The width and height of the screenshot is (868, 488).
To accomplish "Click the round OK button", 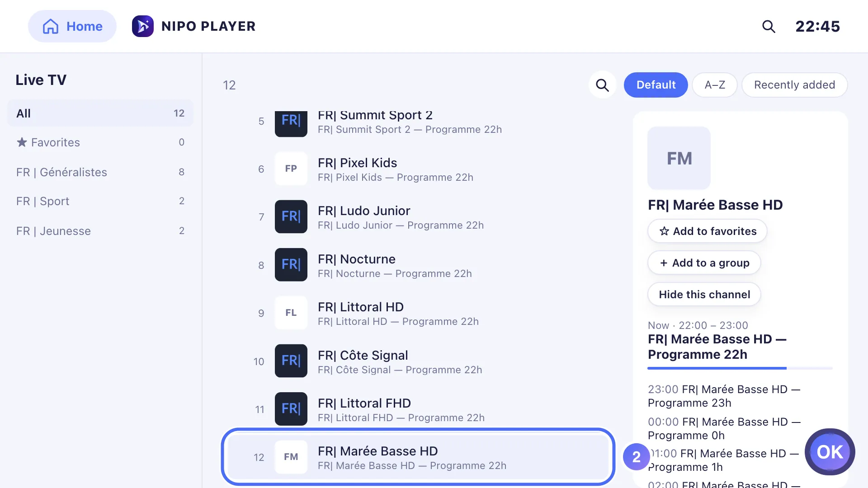I will [830, 452].
